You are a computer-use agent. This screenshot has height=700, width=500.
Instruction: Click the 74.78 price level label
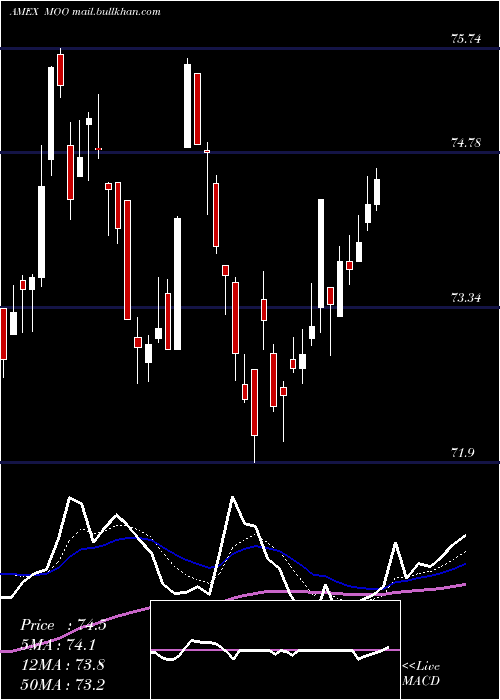[x=466, y=143]
